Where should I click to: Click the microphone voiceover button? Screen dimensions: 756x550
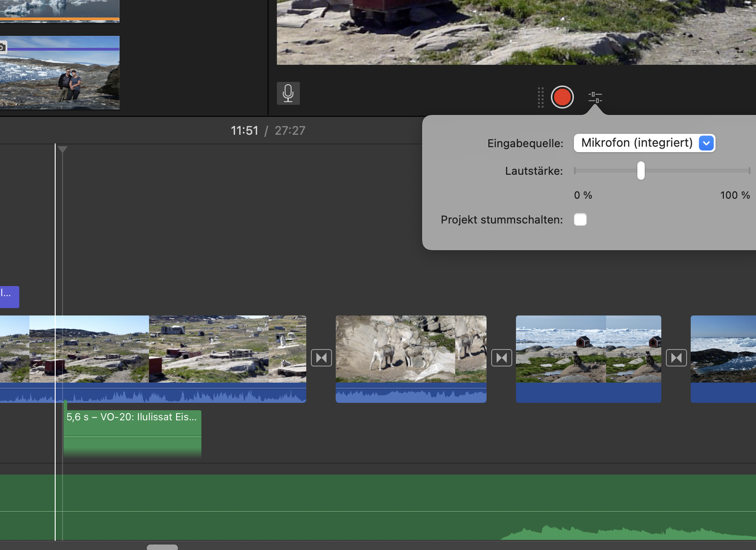click(x=288, y=93)
